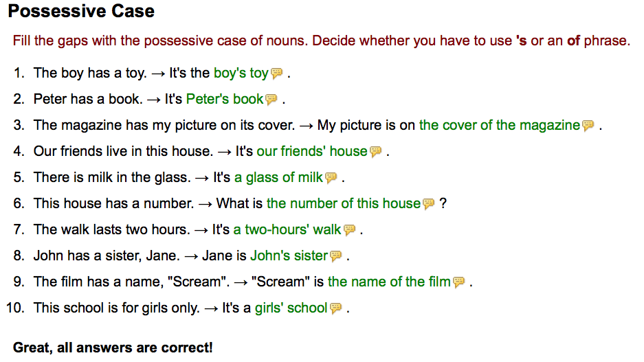Screen dimensions: 644x362
Task: Select the answer text "Peter's book"
Action: (x=225, y=99)
